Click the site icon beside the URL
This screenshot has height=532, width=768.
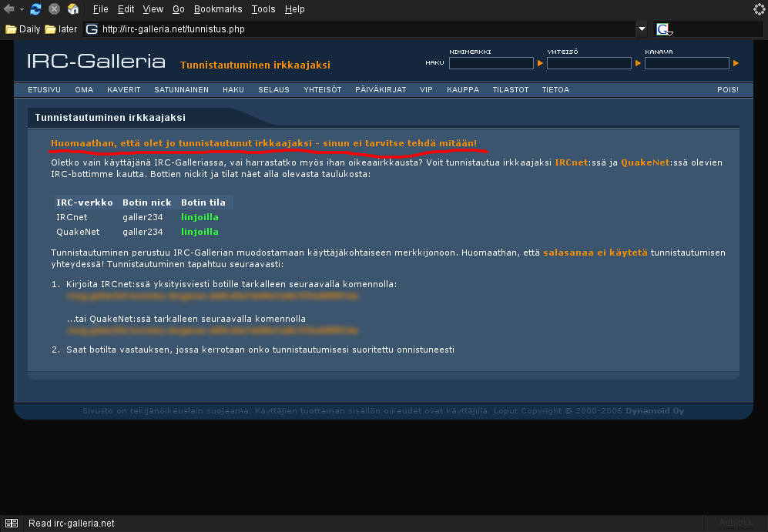point(92,29)
